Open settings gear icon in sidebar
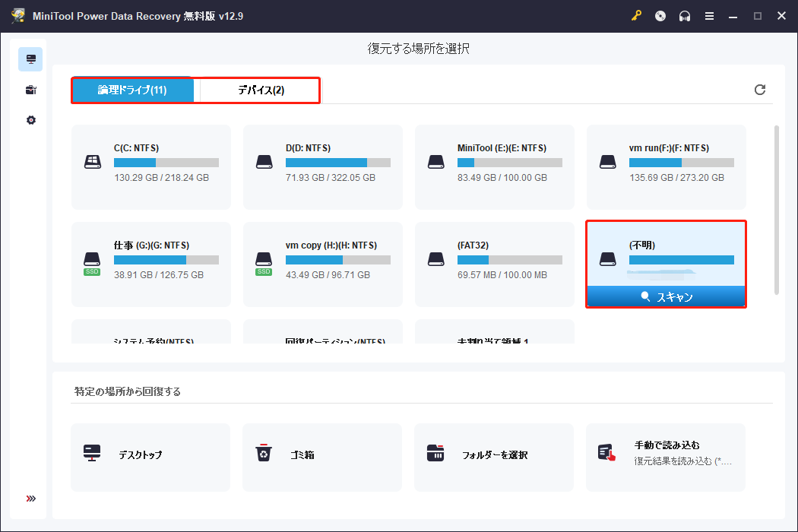This screenshot has width=798, height=532. [30, 120]
